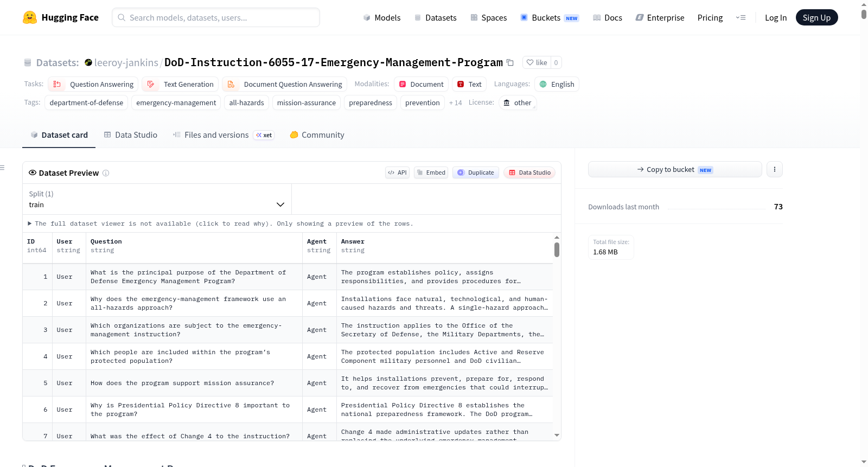868x467 pixels.
Task: Open the leeroy-jankins profile link
Action: tap(126, 62)
